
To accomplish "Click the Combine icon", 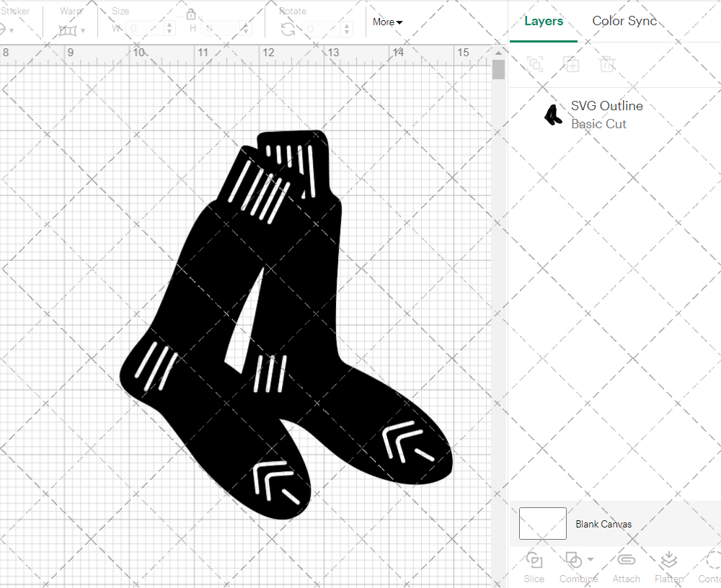I will coord(572,561).
